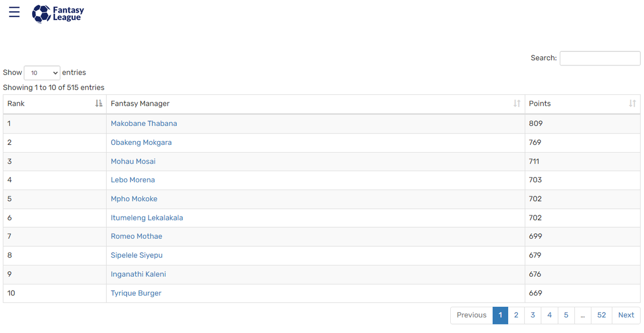
Task: Go to pagination page 4
Action: click(550, 315)
